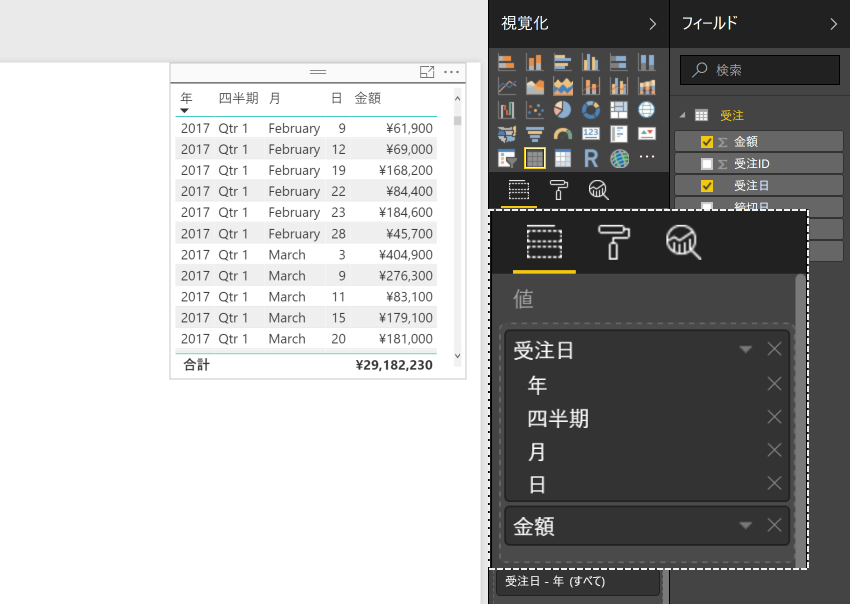Insert the 123 card visual
Image resolution: width=850 pixels, height=604 pixels.
pos(590,134)
